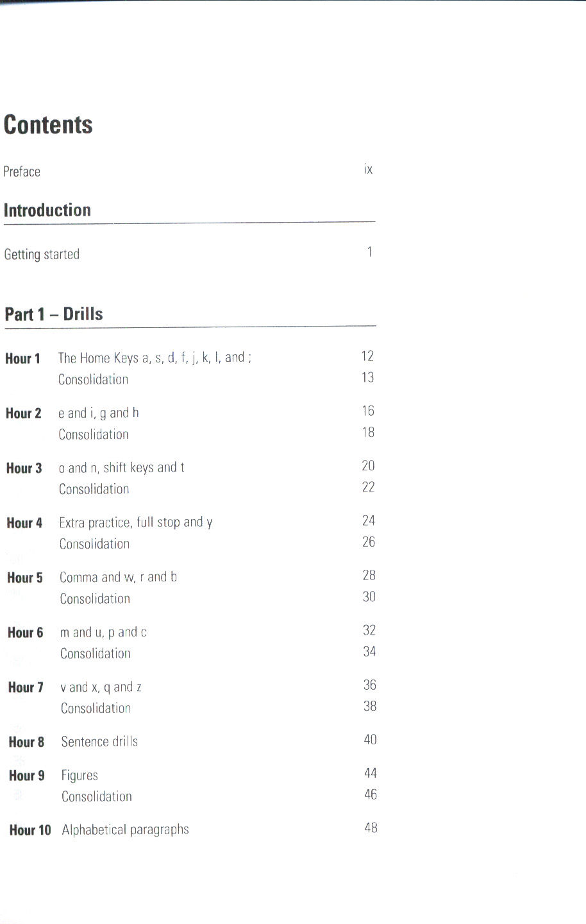Open the Figures entry under Hour 9

click(x=80, y=776)
